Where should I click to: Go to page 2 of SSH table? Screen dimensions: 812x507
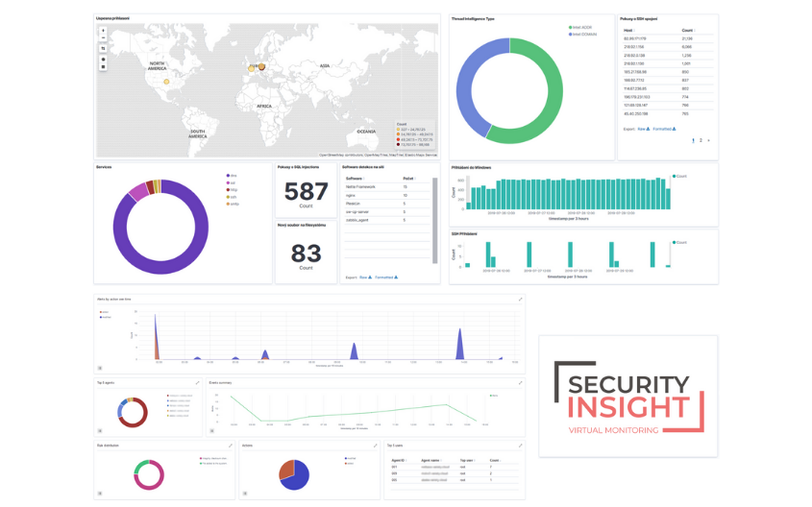point(701,140)
